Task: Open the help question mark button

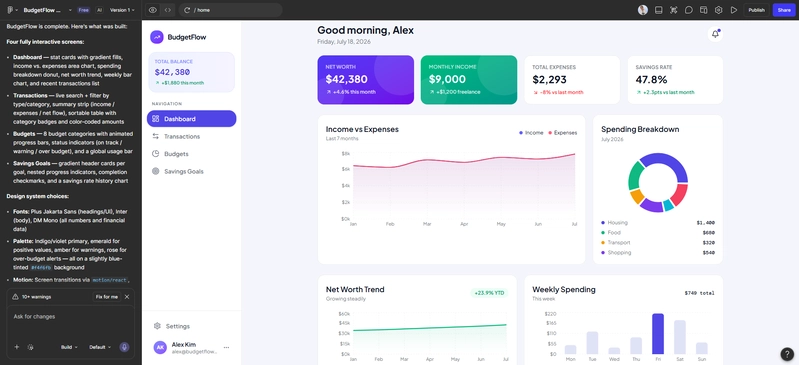Action: click(x=787, y=353)
